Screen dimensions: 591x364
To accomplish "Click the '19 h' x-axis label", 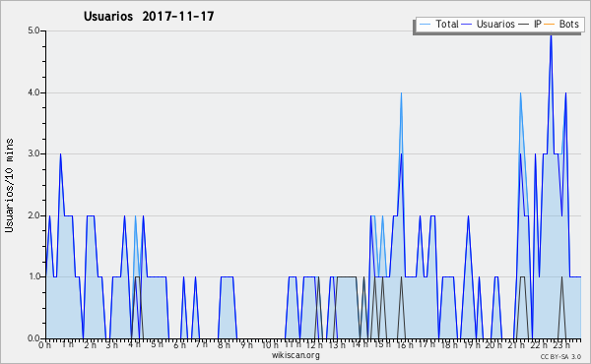I will point(472,344).
